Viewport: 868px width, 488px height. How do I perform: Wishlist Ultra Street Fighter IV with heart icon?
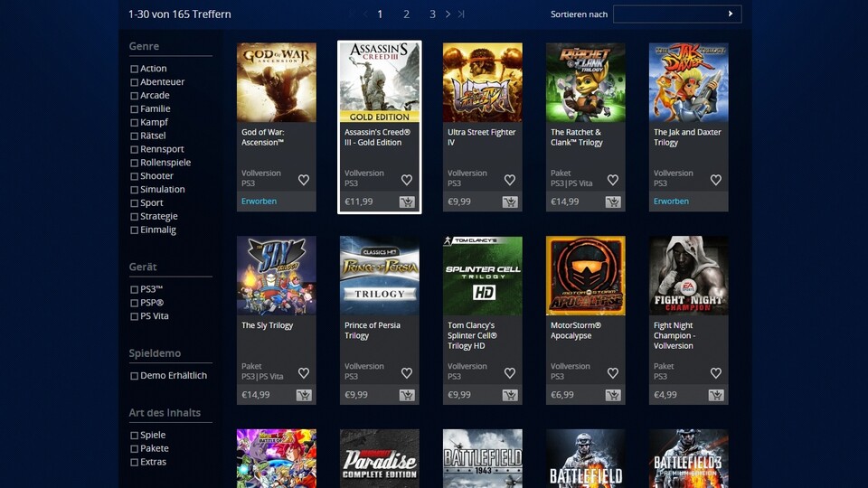509,180
